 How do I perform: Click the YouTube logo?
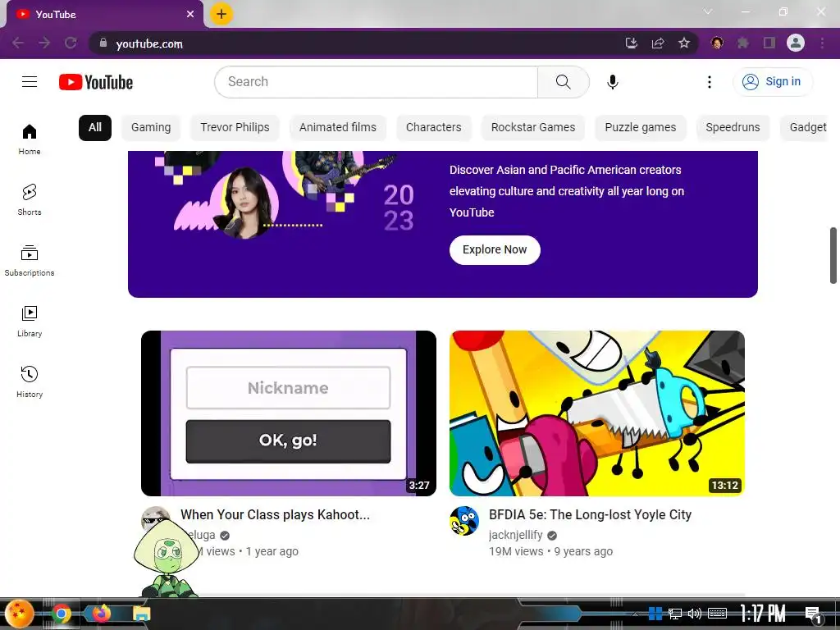pyautogui.click(x=96, y=82)
